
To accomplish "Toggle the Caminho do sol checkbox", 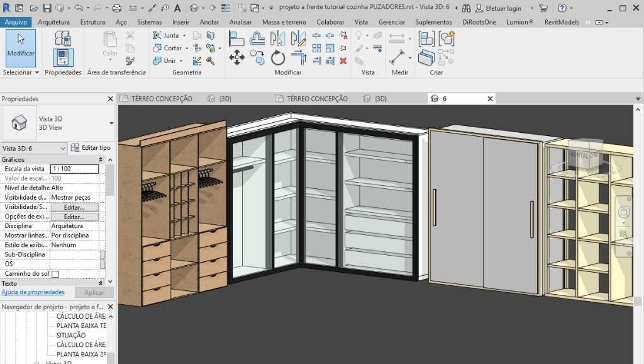I will pyautogui.click(x=55, y=274).
